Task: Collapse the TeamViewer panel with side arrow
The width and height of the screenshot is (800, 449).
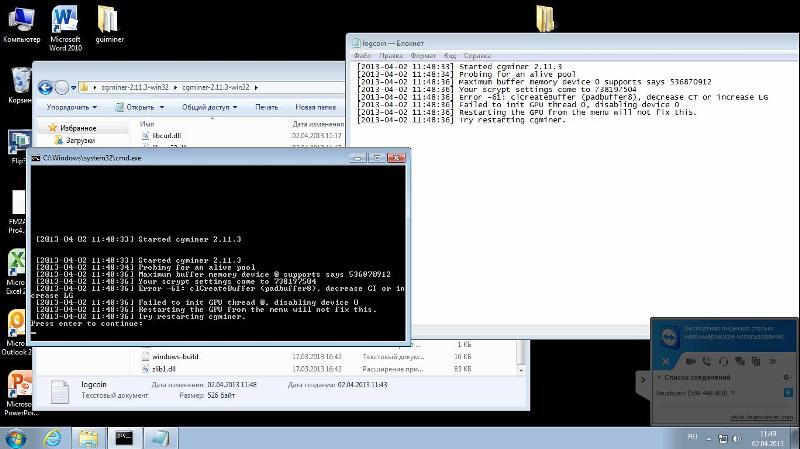Action: tap(643, 380)
